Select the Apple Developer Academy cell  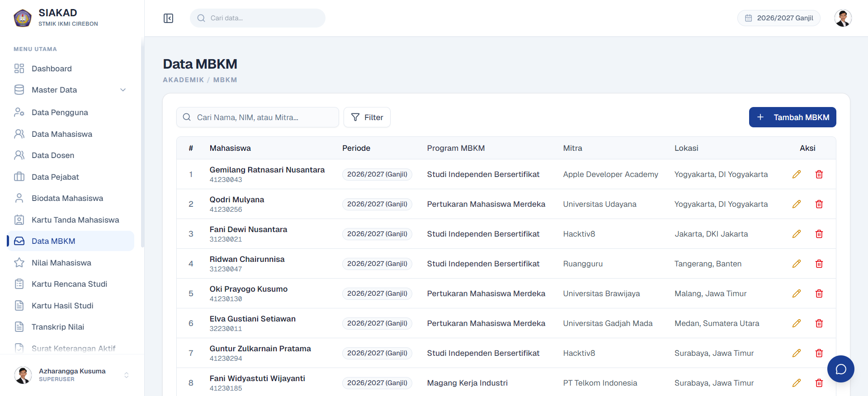[x=610, y=174]
